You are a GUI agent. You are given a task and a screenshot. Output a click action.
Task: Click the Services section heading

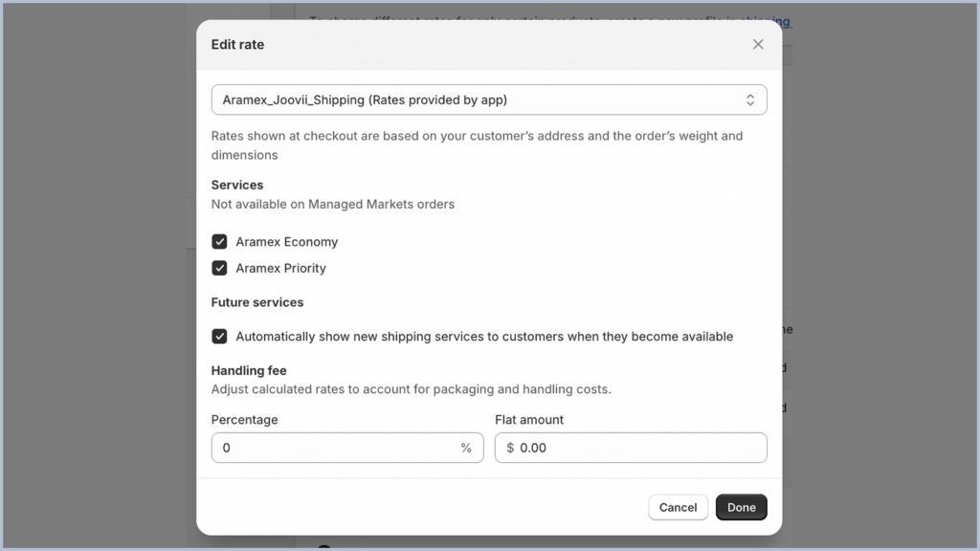(236, 185)
